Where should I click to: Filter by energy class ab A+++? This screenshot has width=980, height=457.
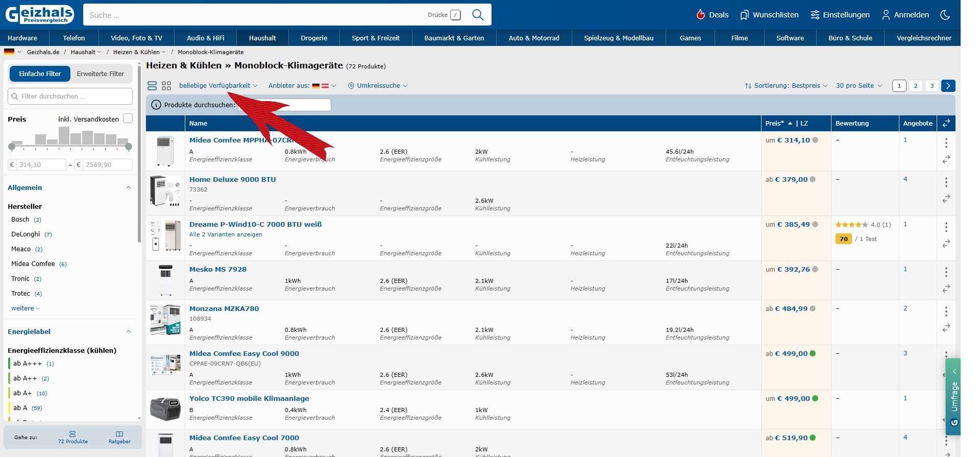pyautogui.click(x=33, y=364)
